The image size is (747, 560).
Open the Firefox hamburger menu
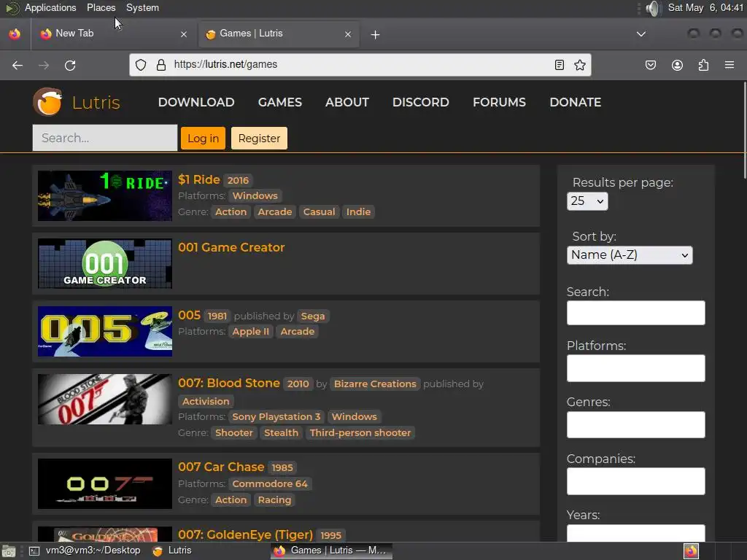729,65
